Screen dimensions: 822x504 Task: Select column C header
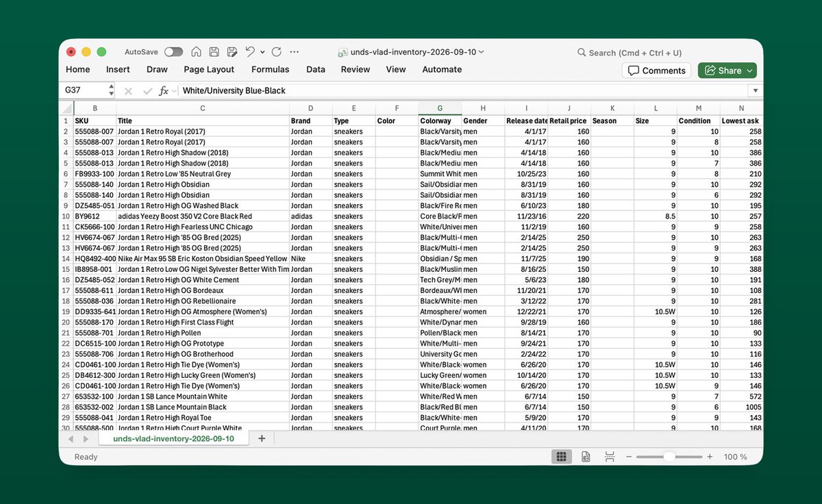point(203,108)
